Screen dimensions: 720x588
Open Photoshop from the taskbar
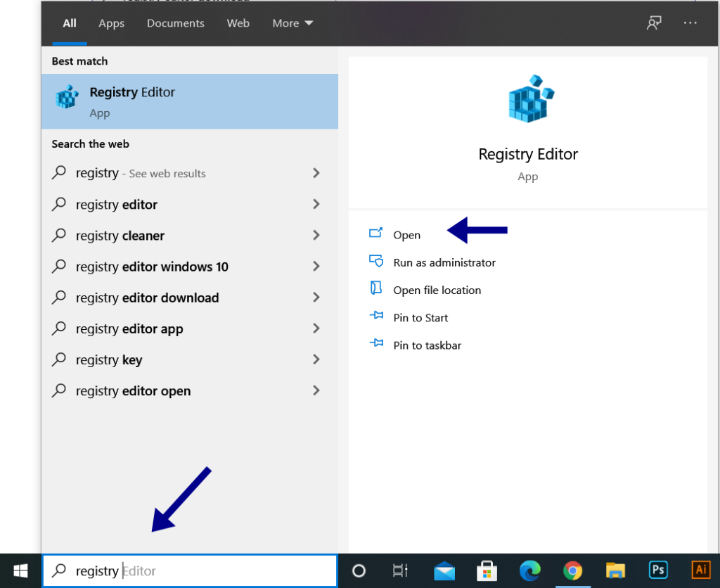(658, 570)
